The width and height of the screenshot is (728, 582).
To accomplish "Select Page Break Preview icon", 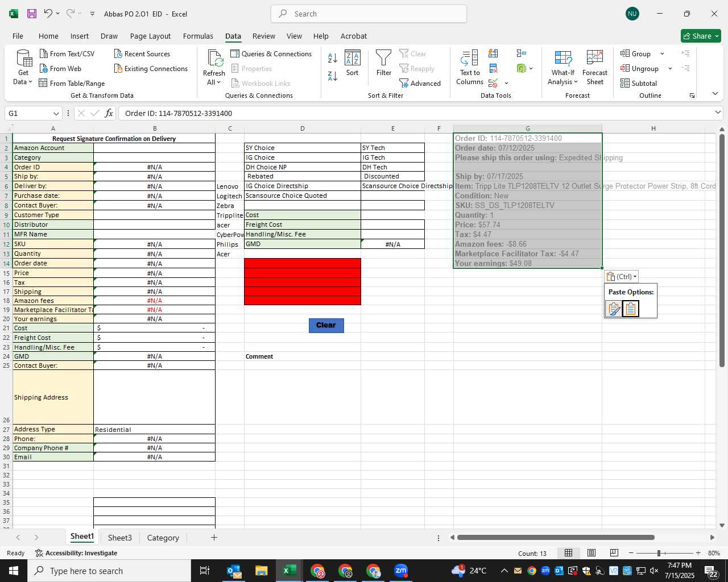I will (x=614, y=553).
